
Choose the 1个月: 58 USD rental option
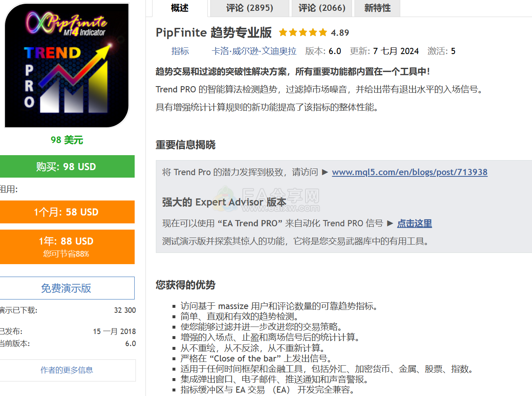(66, 212)
